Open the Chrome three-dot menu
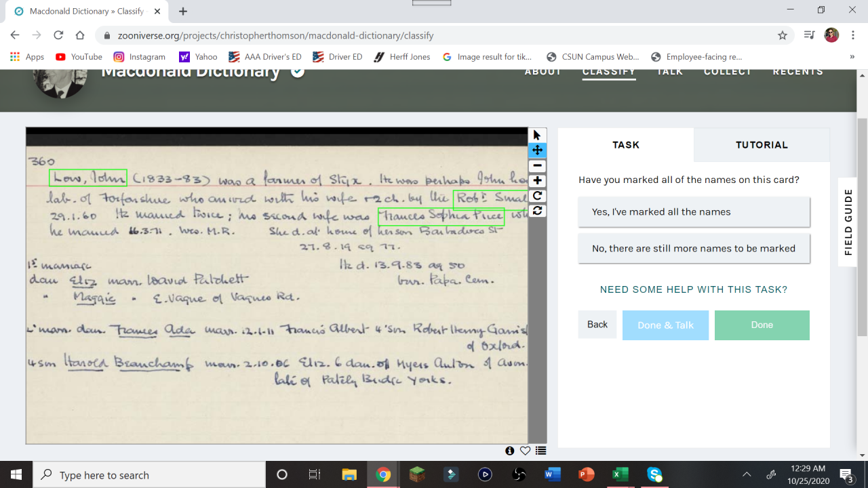The height and width of the screenshot is (488, 868). pos(852,35)
